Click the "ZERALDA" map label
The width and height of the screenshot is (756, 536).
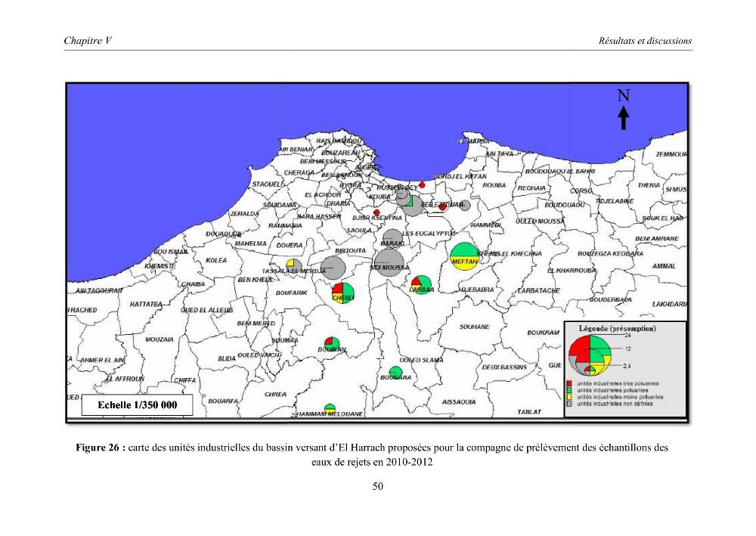[x=244, y=213]
